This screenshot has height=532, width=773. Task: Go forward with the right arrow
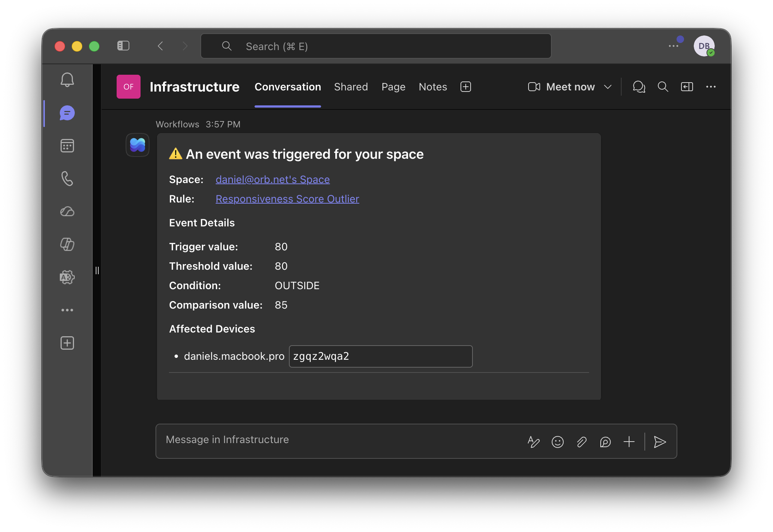tap(185, 46)
